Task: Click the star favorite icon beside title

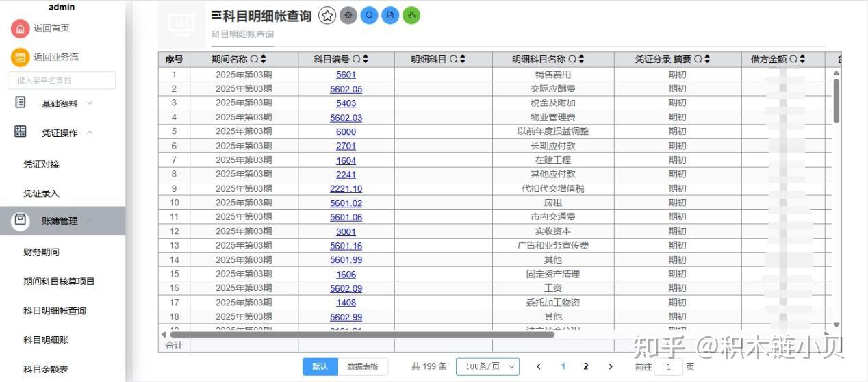Action: point(327,15)
